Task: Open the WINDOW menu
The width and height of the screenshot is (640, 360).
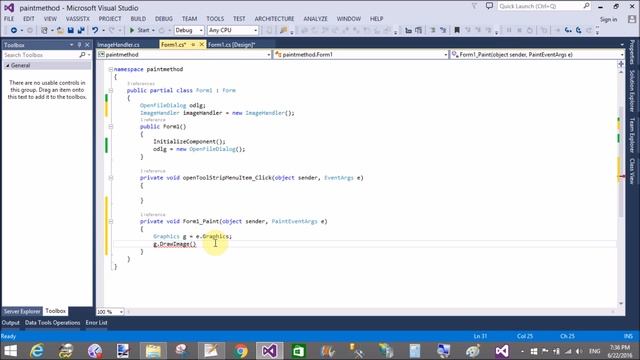Action: 349,19
